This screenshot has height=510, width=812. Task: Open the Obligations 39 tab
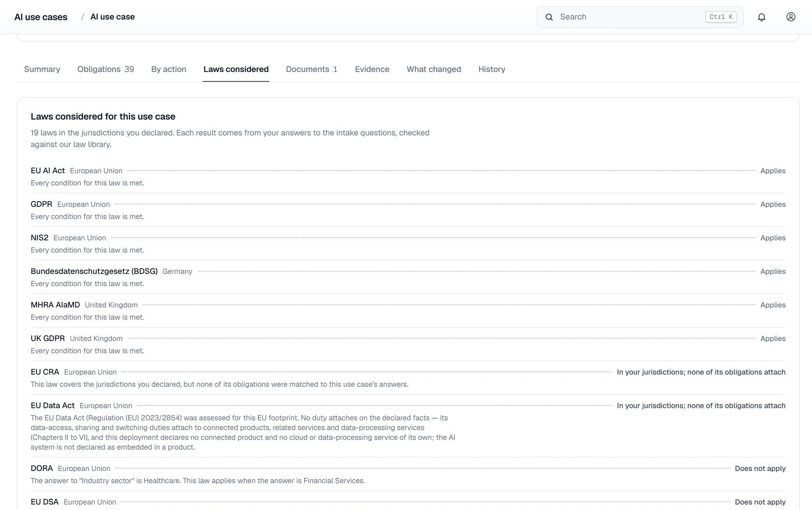105,69
